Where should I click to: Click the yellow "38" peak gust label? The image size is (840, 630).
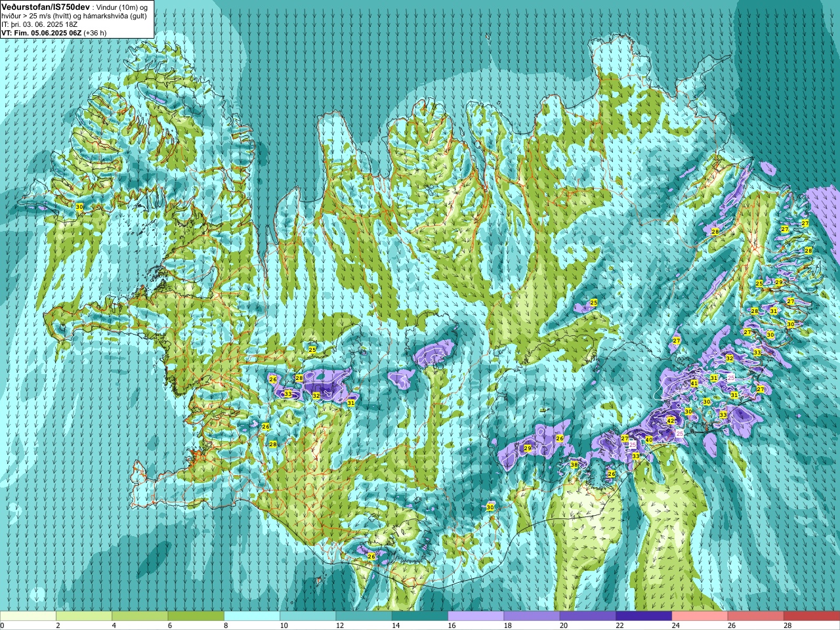click(574, 465)
